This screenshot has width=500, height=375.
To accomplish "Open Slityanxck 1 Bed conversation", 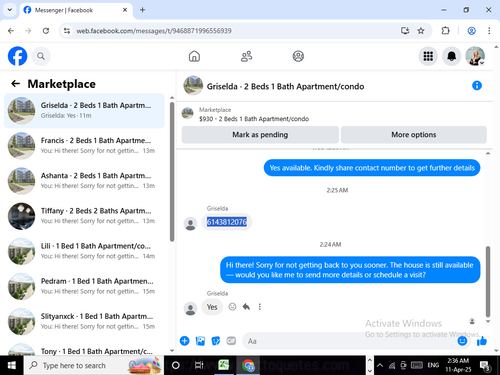I will [x=84, y=321].
